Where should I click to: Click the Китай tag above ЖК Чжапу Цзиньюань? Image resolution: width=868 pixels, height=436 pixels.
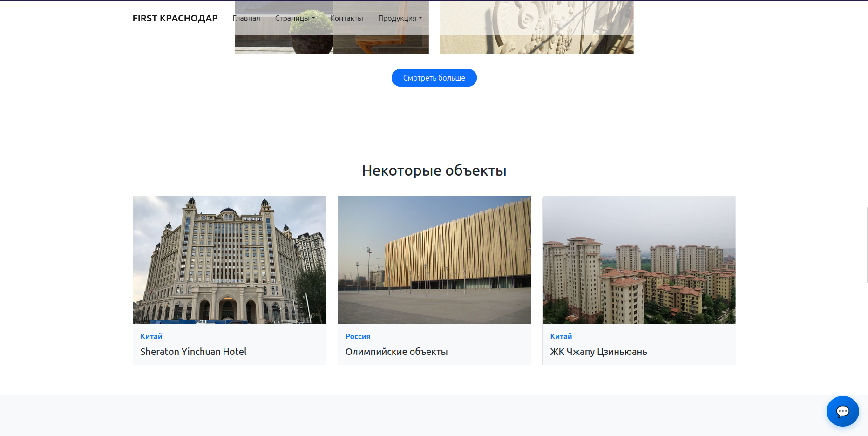point(561,336)
